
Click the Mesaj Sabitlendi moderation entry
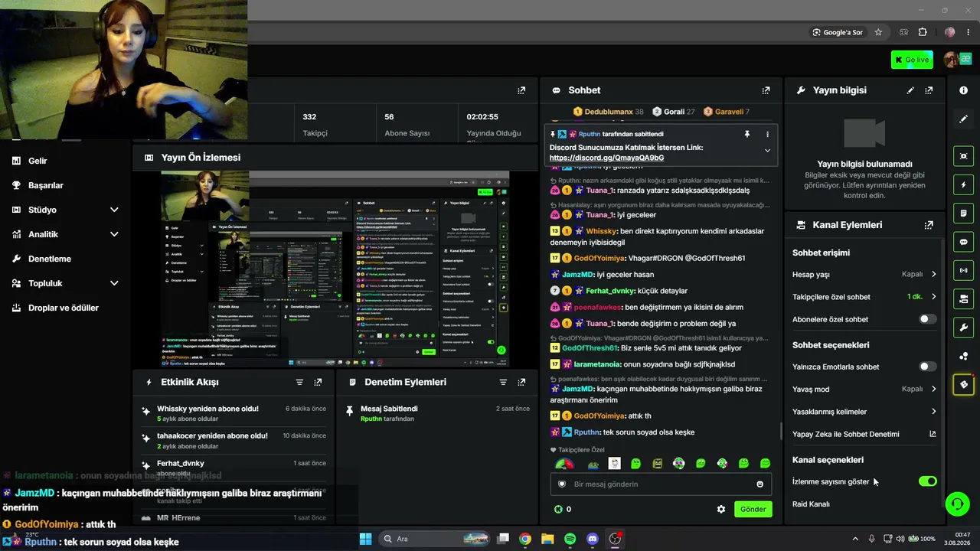coord(437,413)
